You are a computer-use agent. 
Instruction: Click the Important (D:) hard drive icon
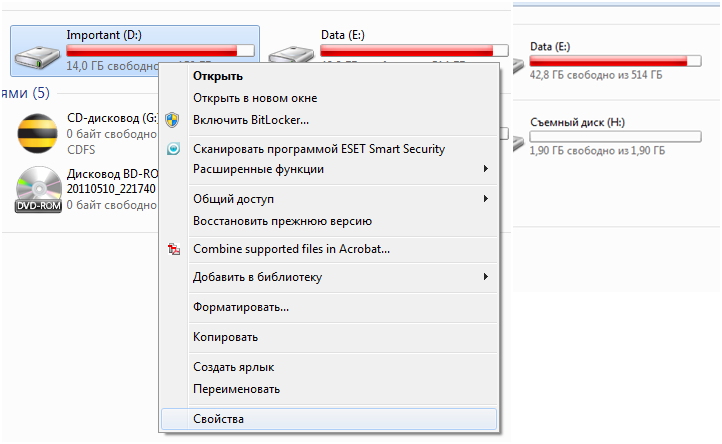38,51
